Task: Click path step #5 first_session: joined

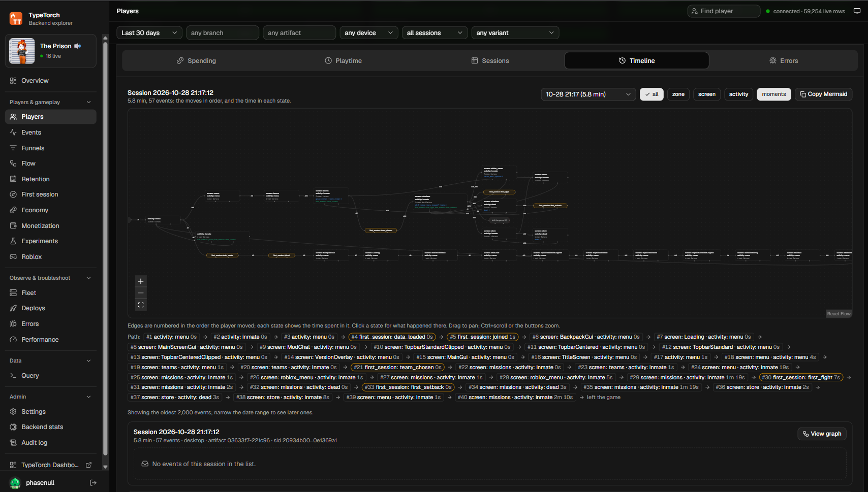Action: click(x=482, y=337)
